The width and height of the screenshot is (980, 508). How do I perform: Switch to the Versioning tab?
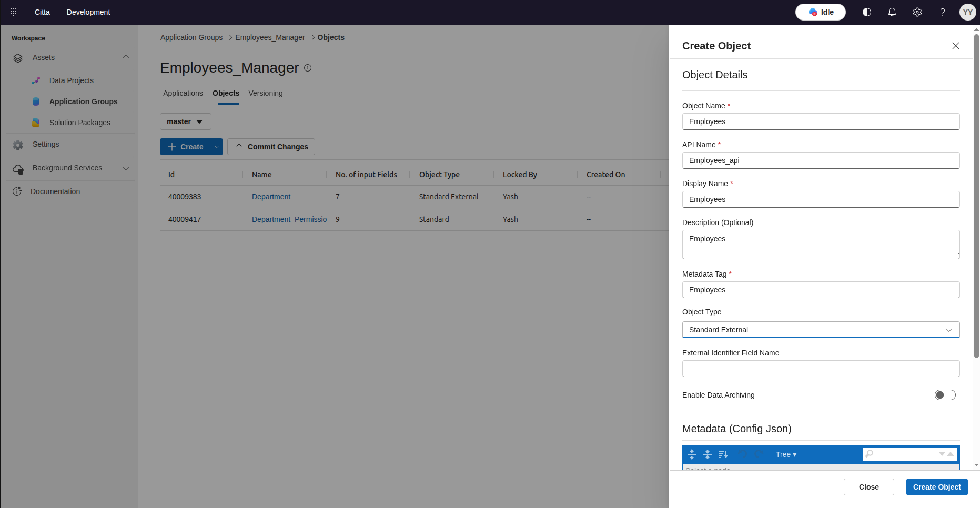coord(266,93)
